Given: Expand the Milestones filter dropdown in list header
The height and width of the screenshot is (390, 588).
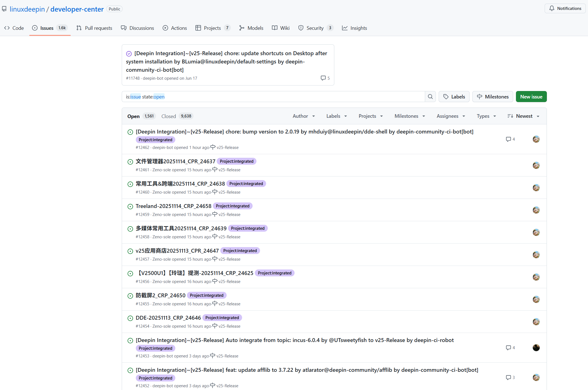Looking at the screenshot, I should point(410,116).
